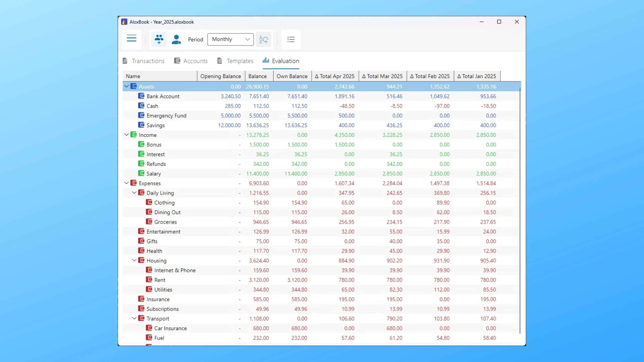The height and width of the screenshot is (362, 644).
Task: Click the Savings account icon
Action: (141, 125)
